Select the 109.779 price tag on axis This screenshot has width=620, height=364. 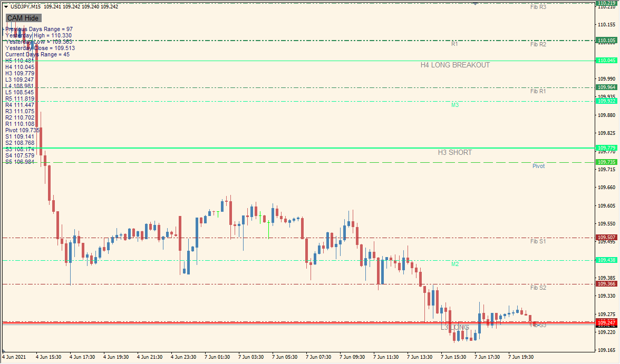click(x=606, y=148)
